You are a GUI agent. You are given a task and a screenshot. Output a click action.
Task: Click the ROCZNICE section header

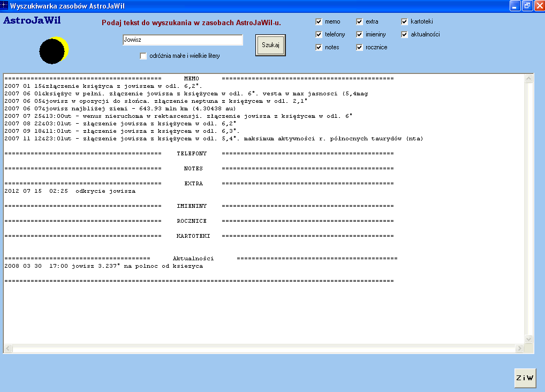(x=192, y=221)
